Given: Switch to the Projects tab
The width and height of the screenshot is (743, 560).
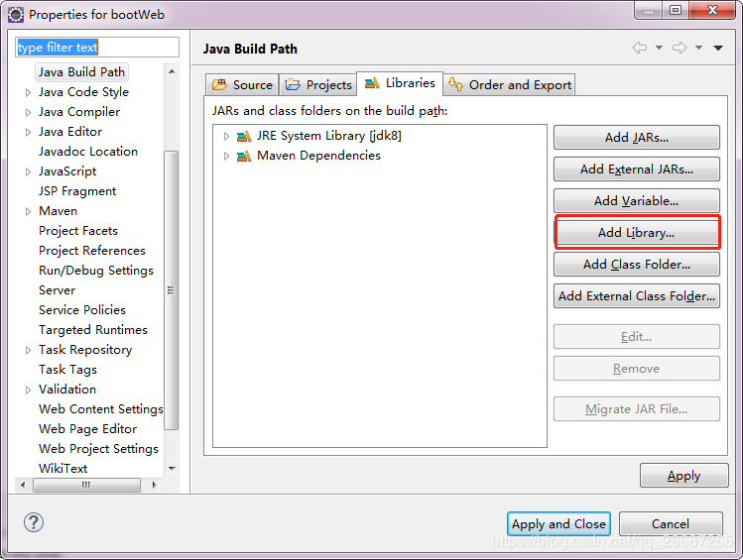Looking at the screenshot, I should click(318, 85).
